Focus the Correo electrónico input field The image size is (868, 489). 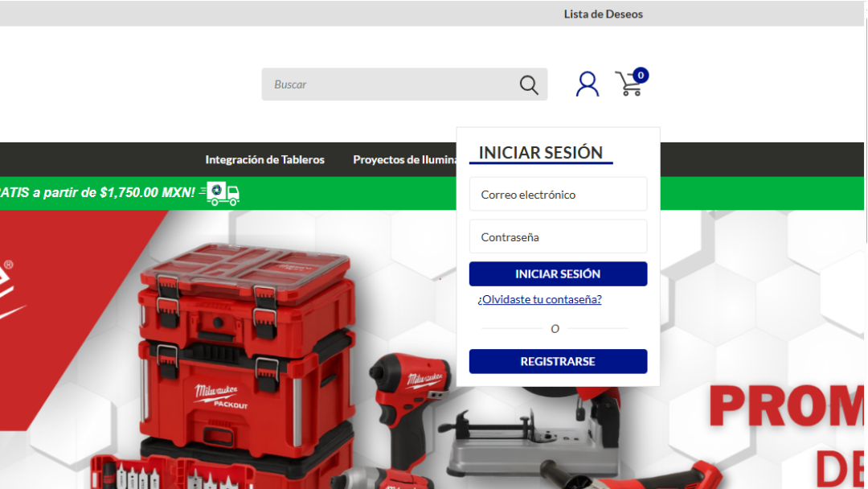558,195
